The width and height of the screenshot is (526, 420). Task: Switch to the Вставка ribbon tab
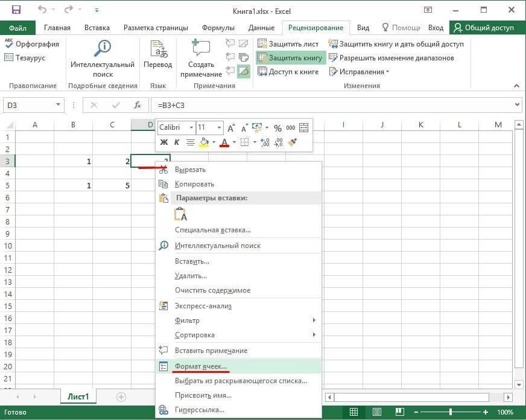click(97, 27)
